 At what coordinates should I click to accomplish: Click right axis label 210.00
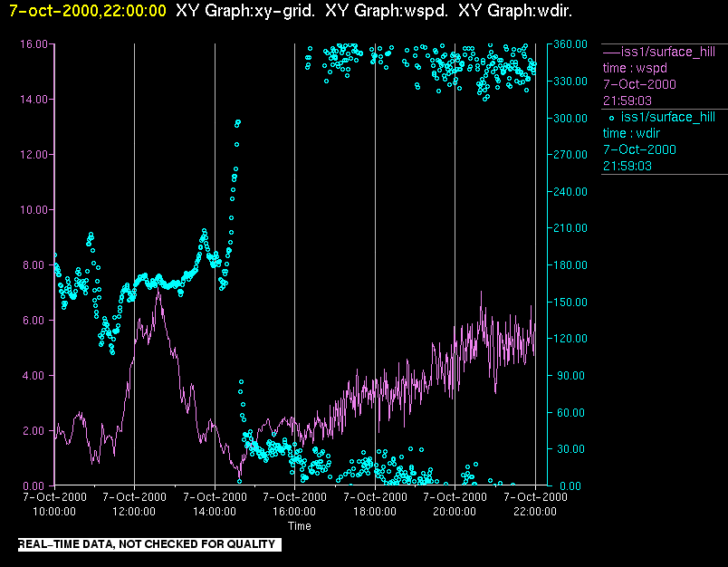tap(570, 228)
